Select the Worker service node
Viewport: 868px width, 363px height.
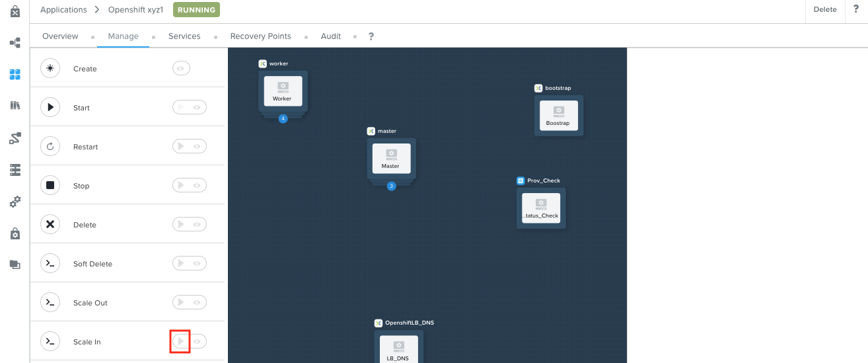[x=283, y=91]
